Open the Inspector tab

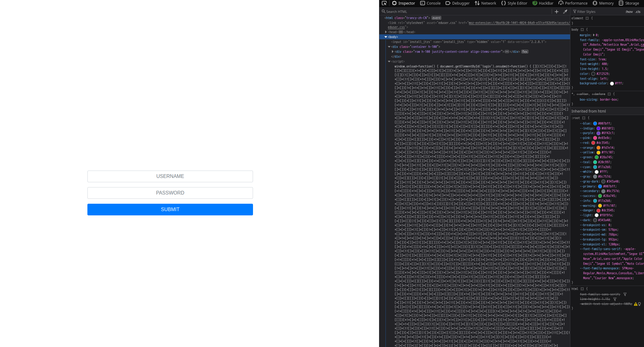[x=404, y=3]
